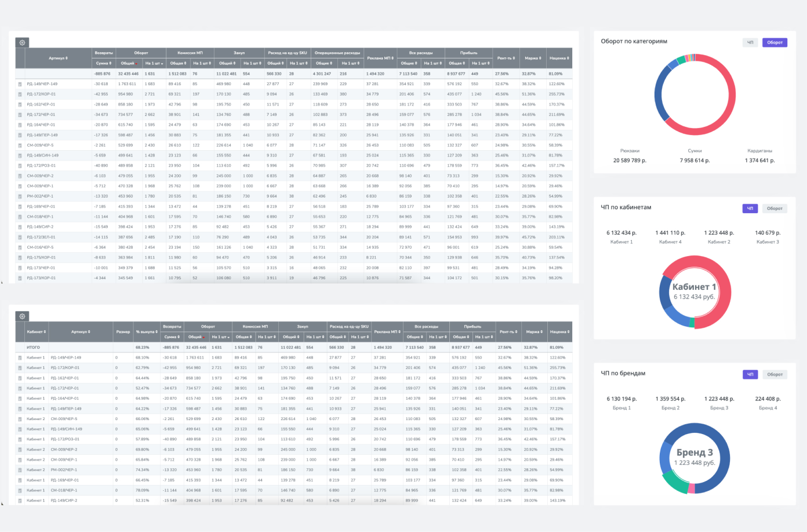
Task: Click row icon beside РД-175/КОР-01
Action: click(x=20, y=257)
